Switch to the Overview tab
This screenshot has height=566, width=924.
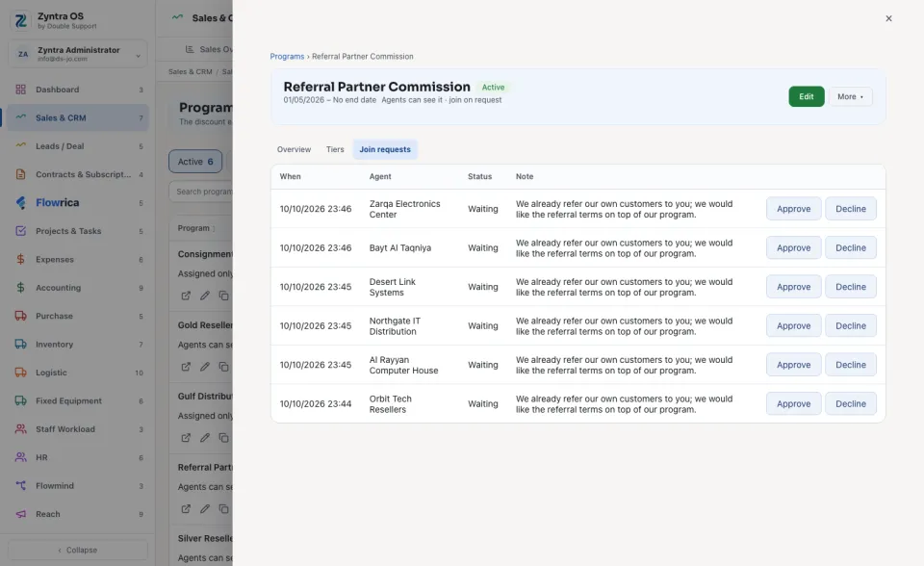[294, 149]
